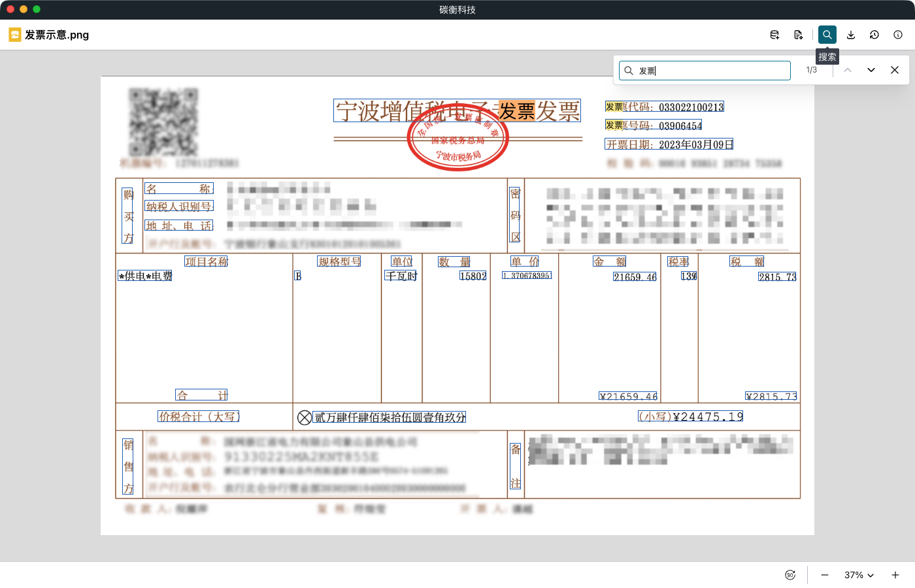Dismiss the search bar with the X
The height and width of the screenshot is (588, 915).
click(x=895, y=70)
